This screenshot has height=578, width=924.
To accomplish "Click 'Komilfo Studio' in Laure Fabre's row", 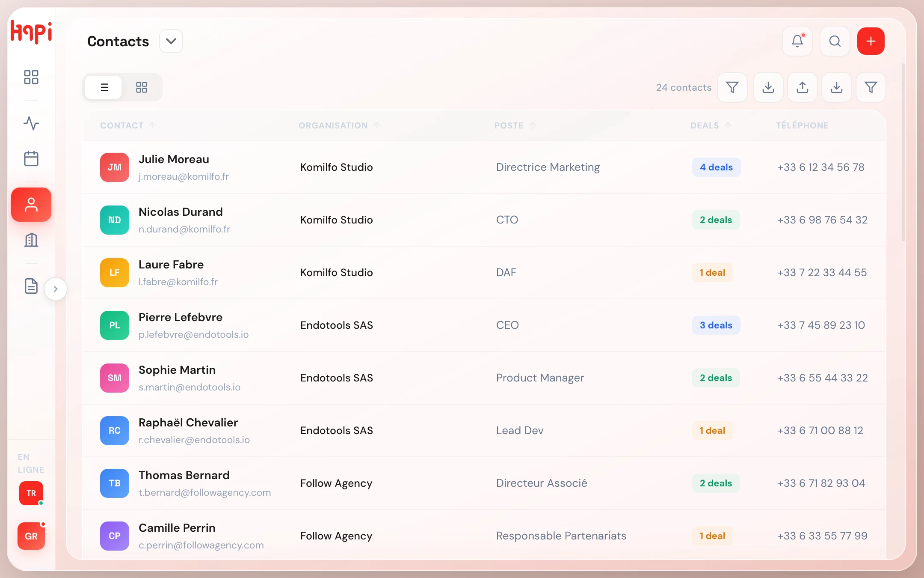I will tap(336, 273).
